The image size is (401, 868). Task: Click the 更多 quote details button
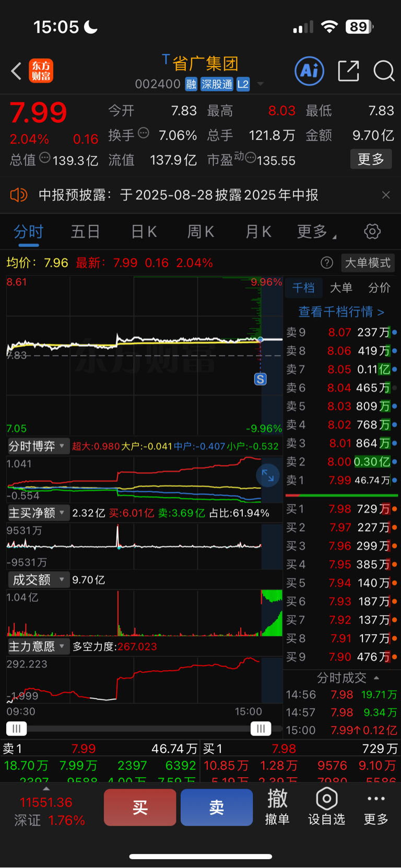(371, 159)
